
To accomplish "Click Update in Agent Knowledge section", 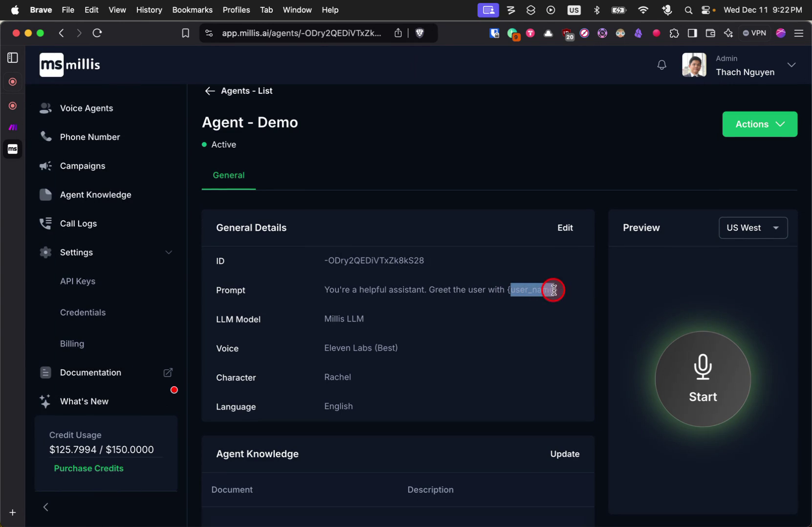I will click(x=564, y=454).
